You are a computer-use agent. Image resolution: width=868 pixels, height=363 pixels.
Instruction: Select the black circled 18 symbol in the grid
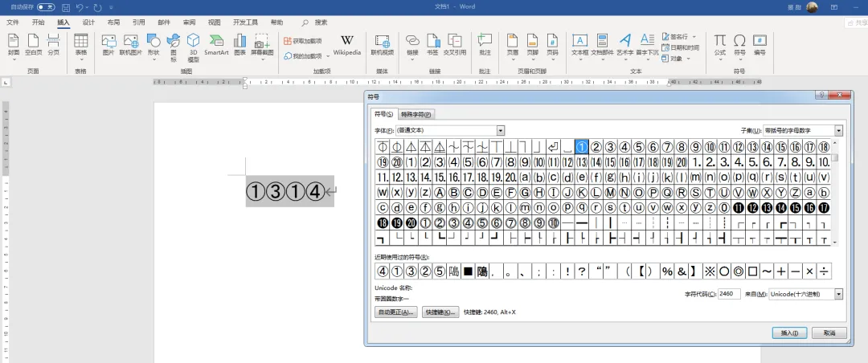point(383,222)
